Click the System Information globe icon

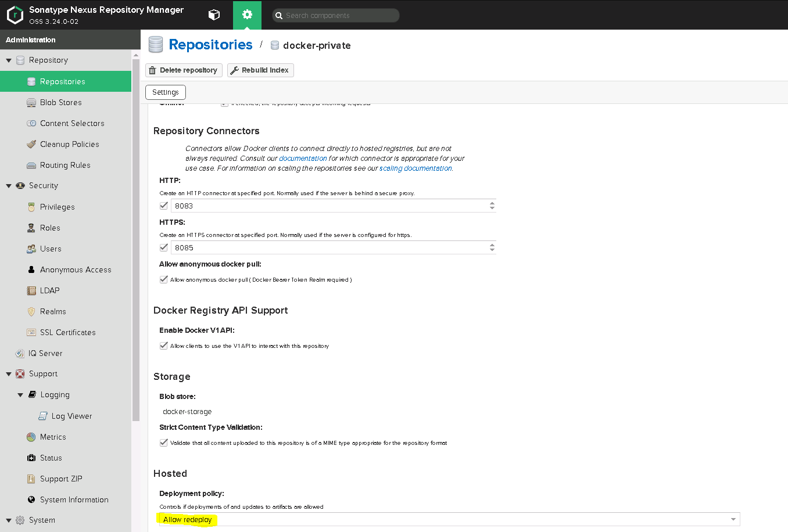click(x=31, y=499)
